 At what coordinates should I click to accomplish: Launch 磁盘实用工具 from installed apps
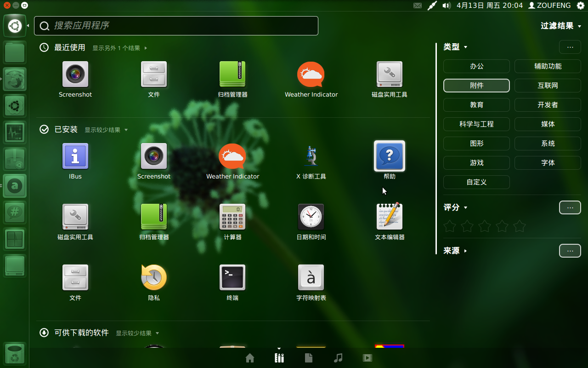75,222
